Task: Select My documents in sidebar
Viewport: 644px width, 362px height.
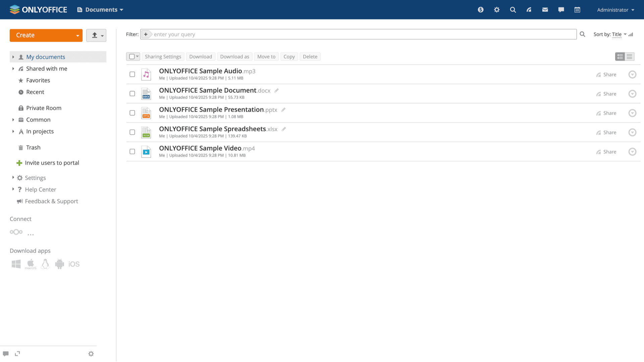Action: (x=46, y=57)
